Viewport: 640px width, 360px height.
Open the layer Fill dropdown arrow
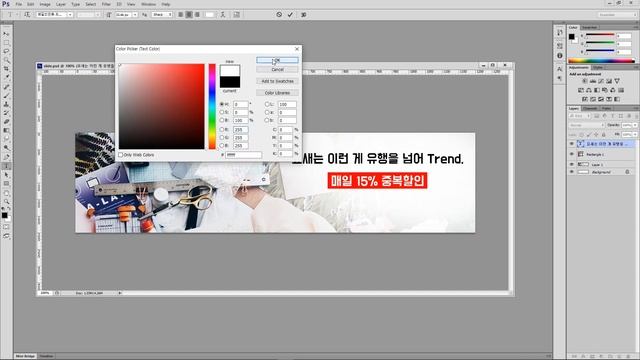[635, 134]
